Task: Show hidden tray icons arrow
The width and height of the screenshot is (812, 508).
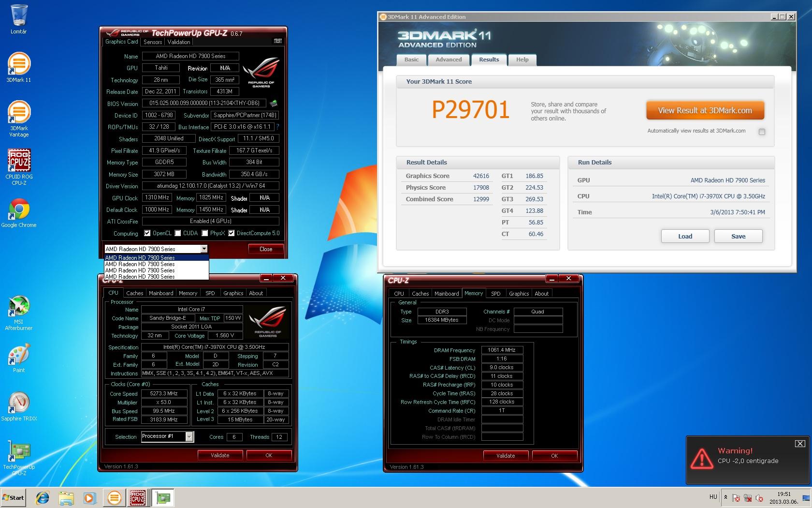Action: (x=725, y=497)
